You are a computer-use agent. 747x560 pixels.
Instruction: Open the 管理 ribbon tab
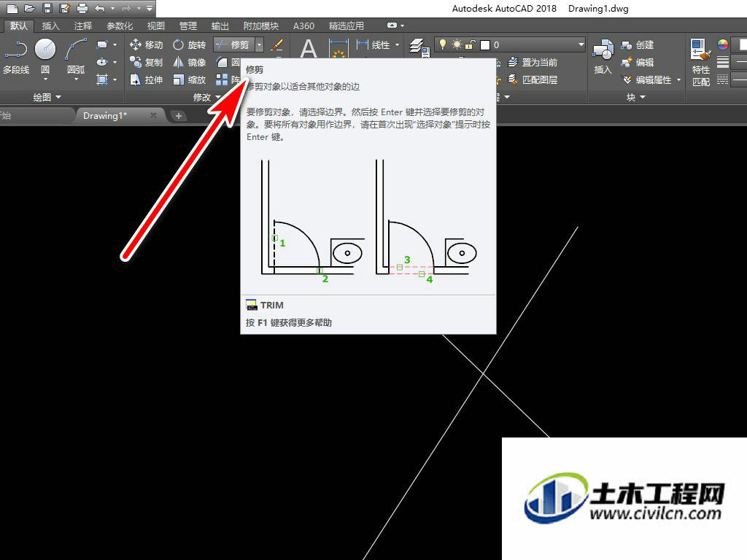pyautogui.click(x=188, y=26)
